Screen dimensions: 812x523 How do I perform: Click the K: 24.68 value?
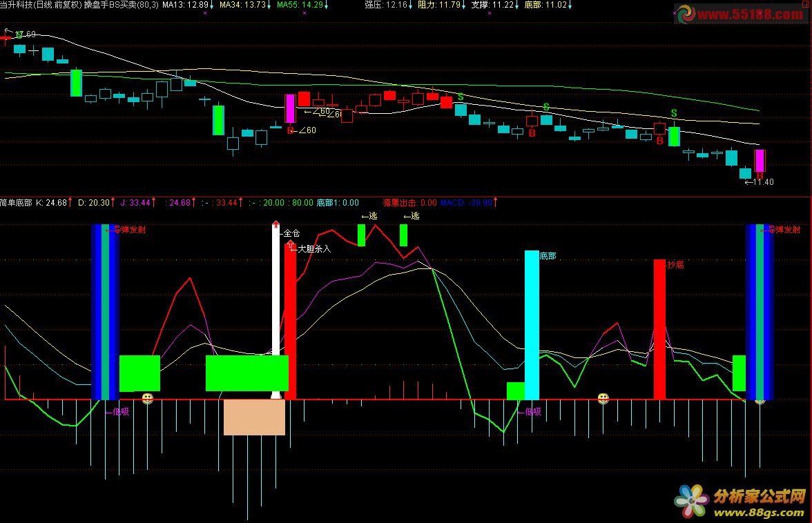coord(51,203)
